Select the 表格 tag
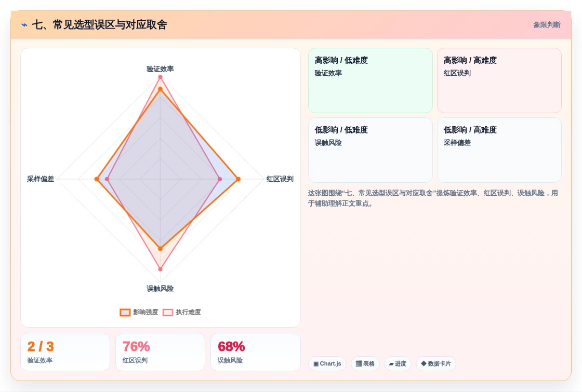582x392 pixels. pos(365,364)
